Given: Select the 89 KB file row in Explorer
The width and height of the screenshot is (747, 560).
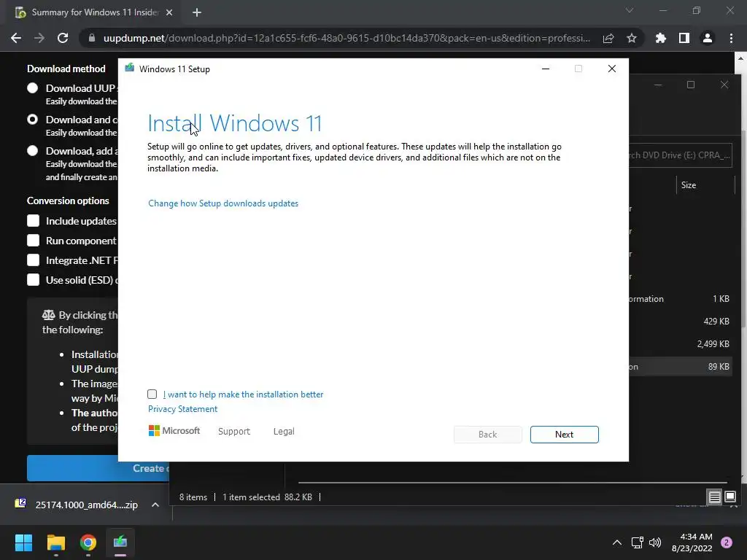Looking at the screenshot, I should (680, 367).
